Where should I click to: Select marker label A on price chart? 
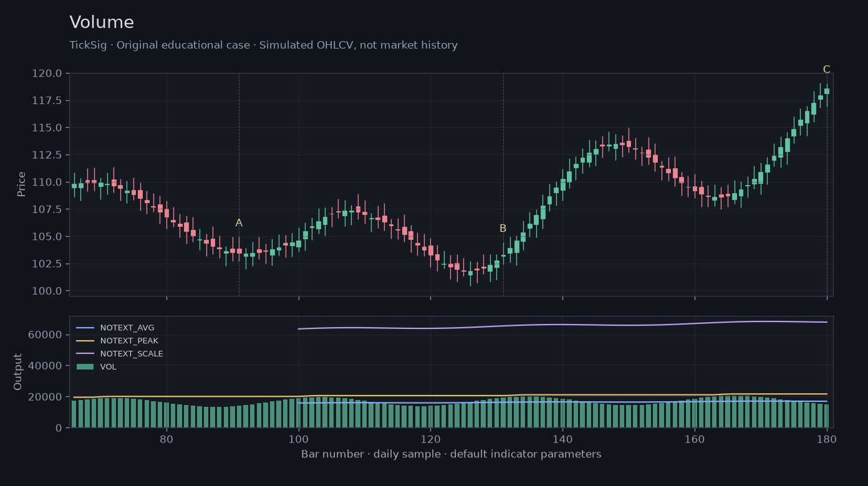239,223
